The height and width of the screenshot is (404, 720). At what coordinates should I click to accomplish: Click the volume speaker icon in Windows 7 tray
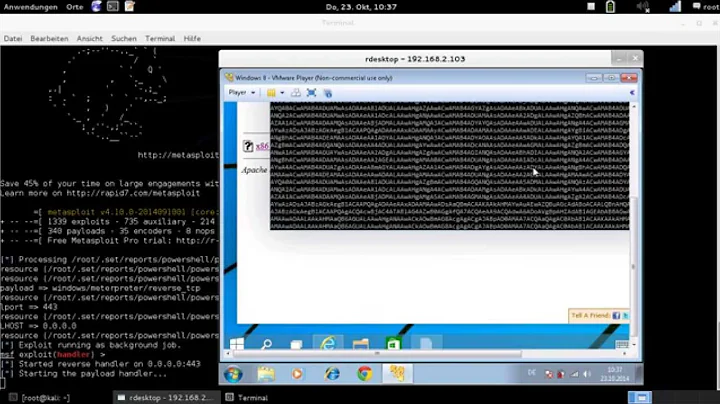point(587,374)
